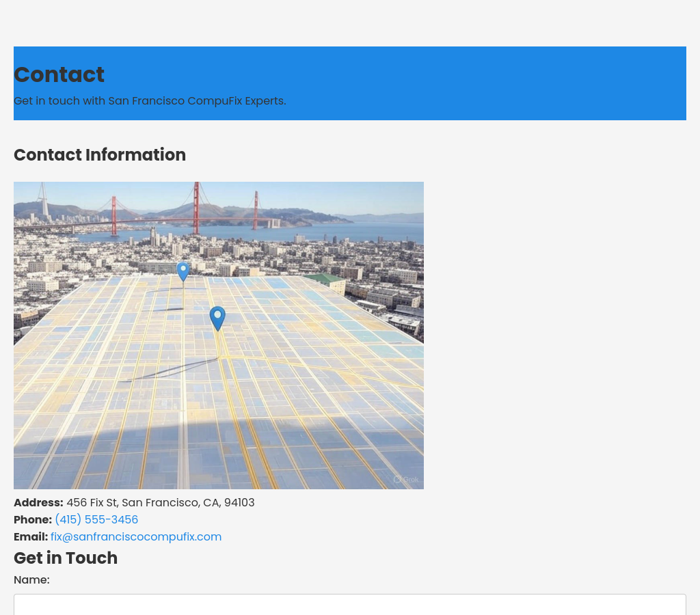The height and width of the screenshot is (615, 700).
Task: Click the "Contact" page heading
Action: point(59,74)
